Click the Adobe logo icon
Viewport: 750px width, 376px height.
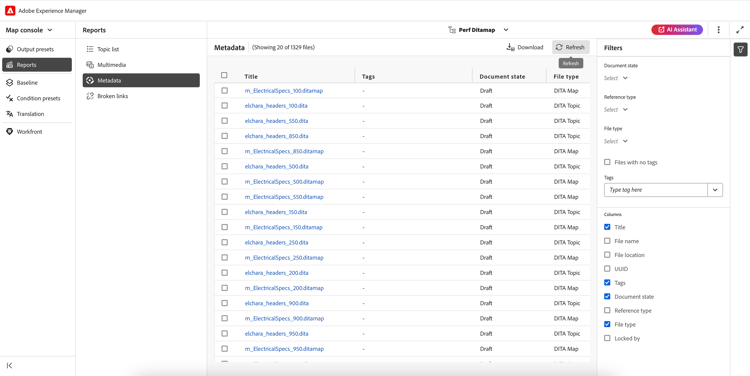coord(10,11)
